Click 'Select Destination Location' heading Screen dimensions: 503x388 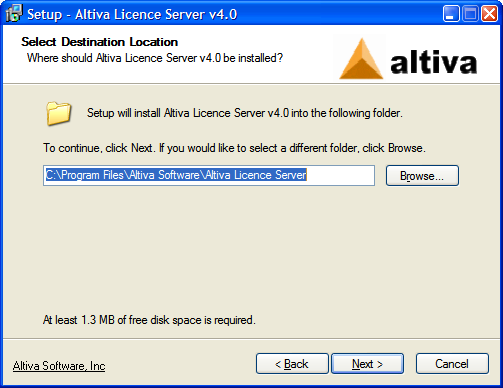[x=99, y=42]
